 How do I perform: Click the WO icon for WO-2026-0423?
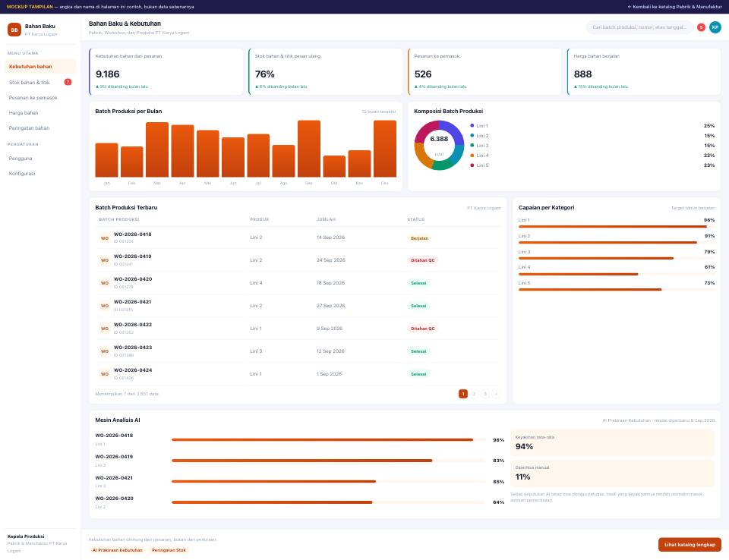[x=105, y=351]
